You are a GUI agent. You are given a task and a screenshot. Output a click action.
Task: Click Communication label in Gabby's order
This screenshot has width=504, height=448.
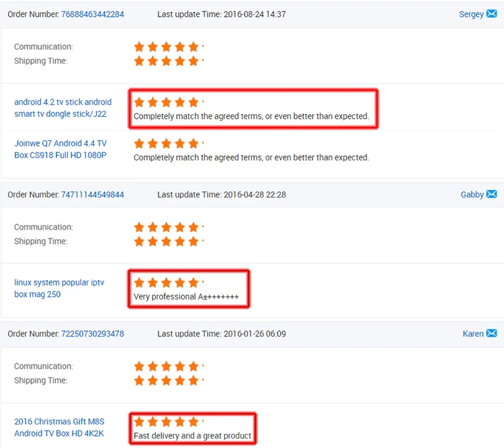pos(44,227)
